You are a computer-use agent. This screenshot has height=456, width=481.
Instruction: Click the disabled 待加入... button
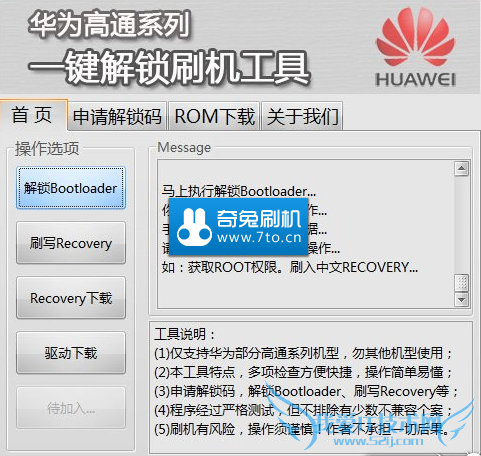tap(71, 408)
